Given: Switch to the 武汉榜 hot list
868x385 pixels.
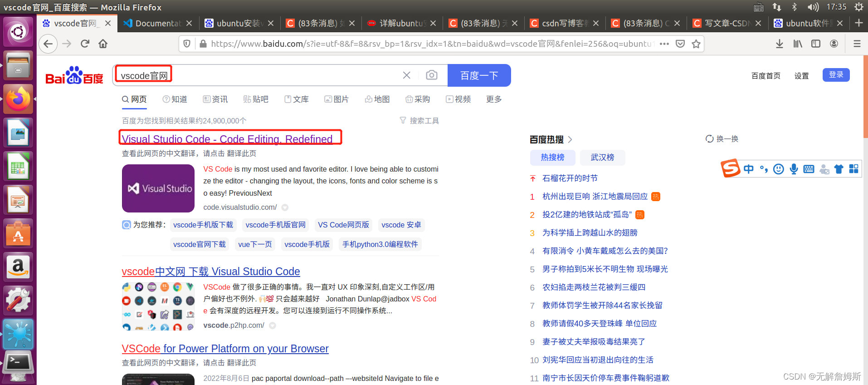Looking at the screenshot, I should click(602, 158).
